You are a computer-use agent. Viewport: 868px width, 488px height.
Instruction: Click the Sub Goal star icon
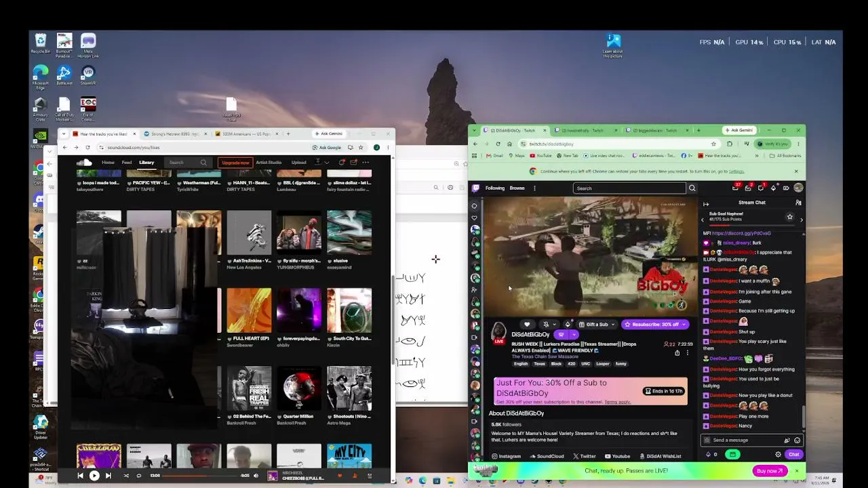point(789,217)
